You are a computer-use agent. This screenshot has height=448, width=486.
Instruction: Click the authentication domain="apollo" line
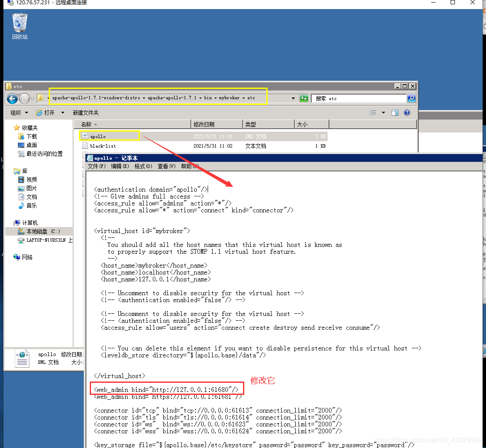click(151, 189)
